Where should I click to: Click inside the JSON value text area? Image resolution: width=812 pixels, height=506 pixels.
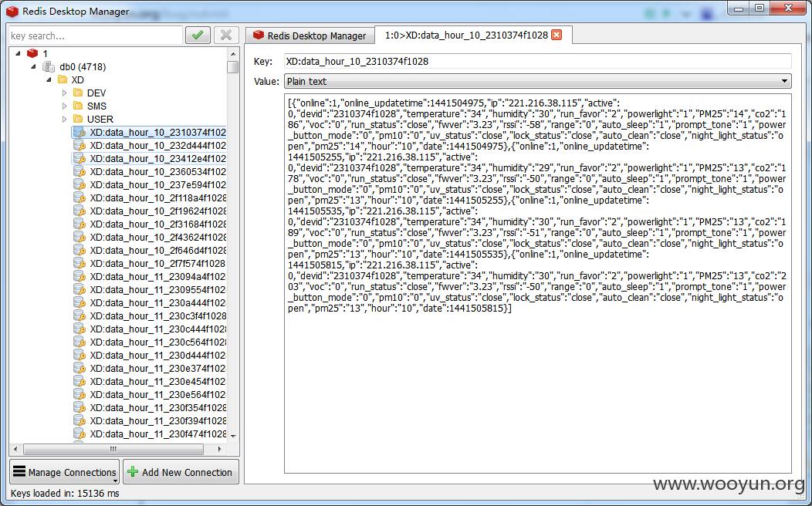click(537, 284)
